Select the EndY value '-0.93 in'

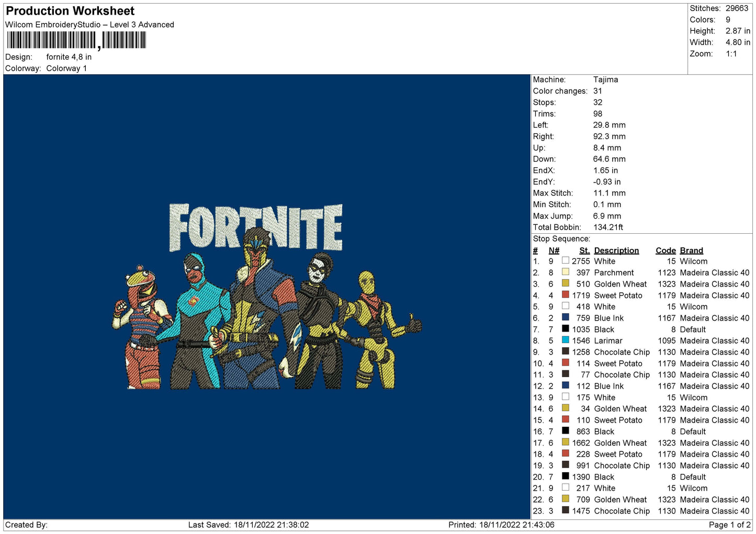(607, 182)
